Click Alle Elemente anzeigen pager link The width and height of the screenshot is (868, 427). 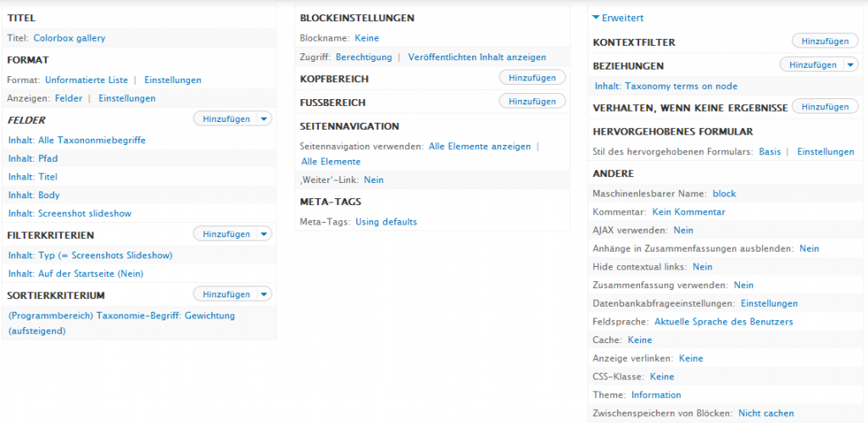tap(480, 147)
